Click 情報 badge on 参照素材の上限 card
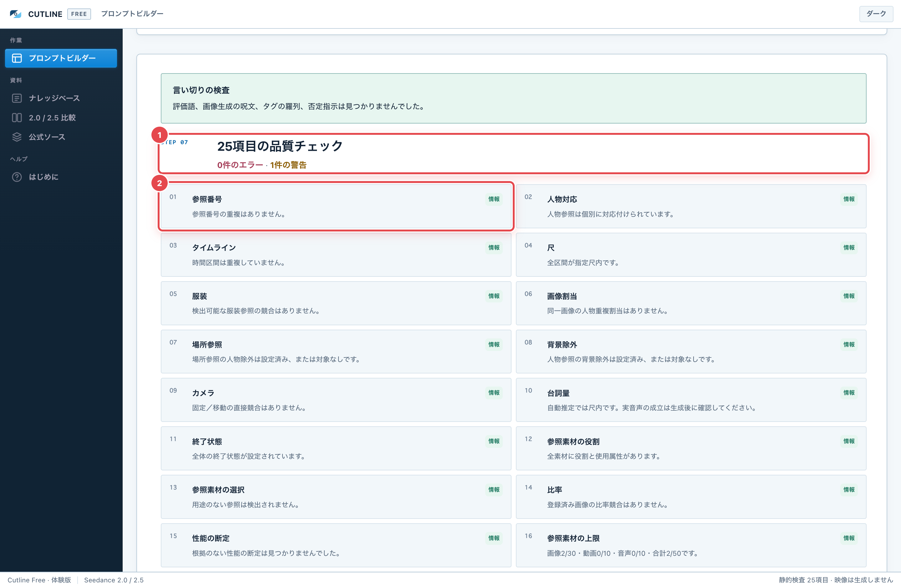The height and width of the screenshot is (588, 901). 849,538
